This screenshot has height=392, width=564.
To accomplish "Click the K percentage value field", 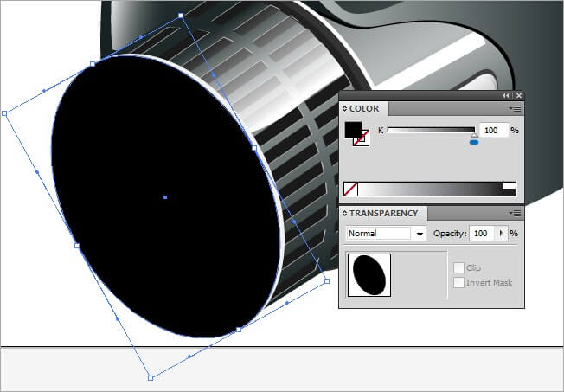I will pos(492,130).
